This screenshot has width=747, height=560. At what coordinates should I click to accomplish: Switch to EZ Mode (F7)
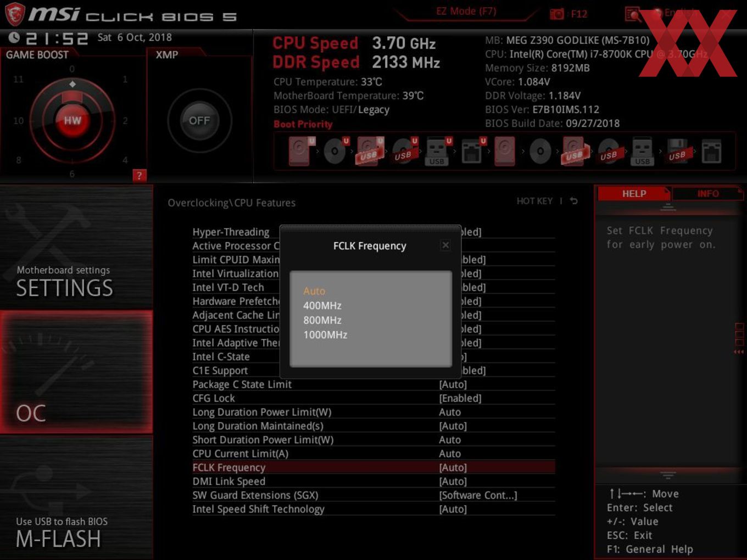(x=466, y=11)
